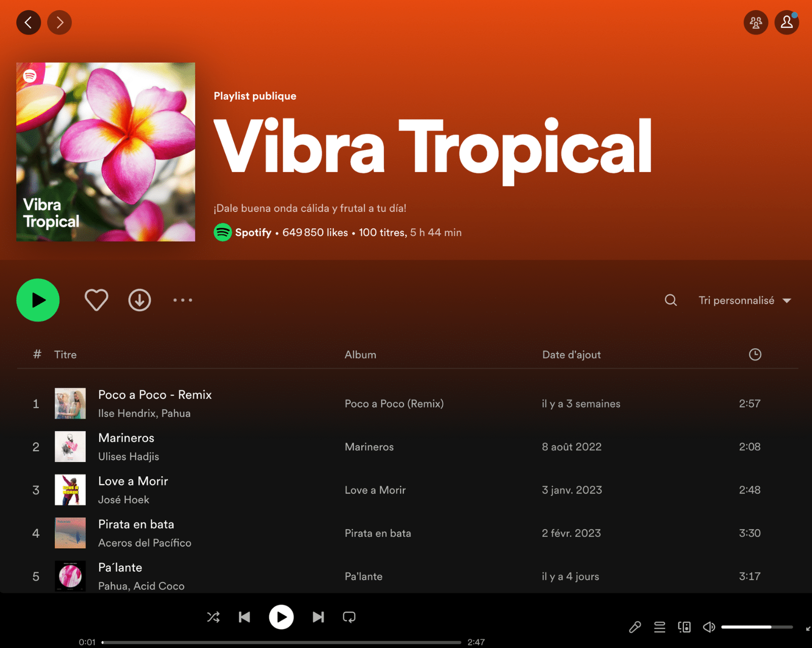
Task: Open artists Ilse Hendrix, Pahua
Action: click(144, 413)
